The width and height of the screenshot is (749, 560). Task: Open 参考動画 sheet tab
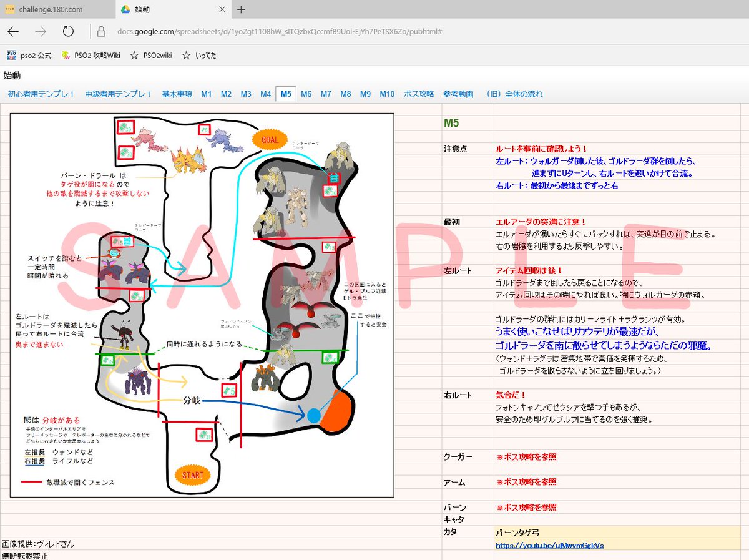pyautogui.click(x=458, y=94)
